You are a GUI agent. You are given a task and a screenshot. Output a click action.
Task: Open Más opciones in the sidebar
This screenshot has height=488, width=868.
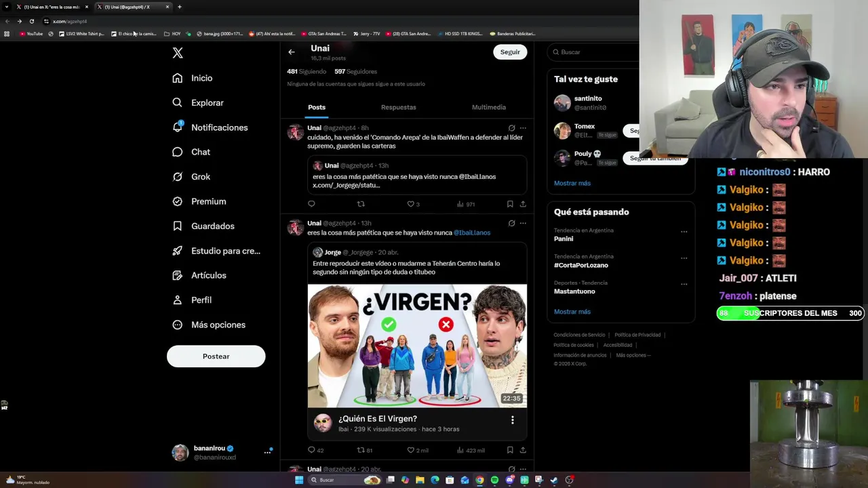(209, 325)
